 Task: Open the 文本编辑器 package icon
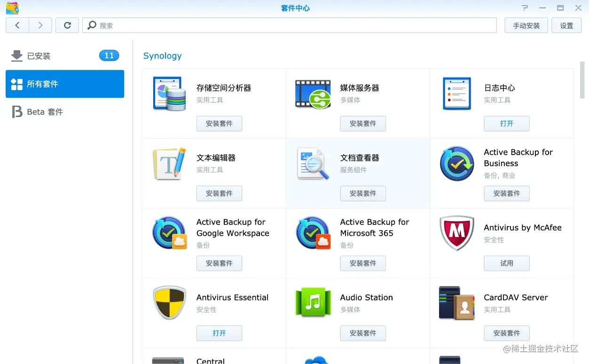169,164
